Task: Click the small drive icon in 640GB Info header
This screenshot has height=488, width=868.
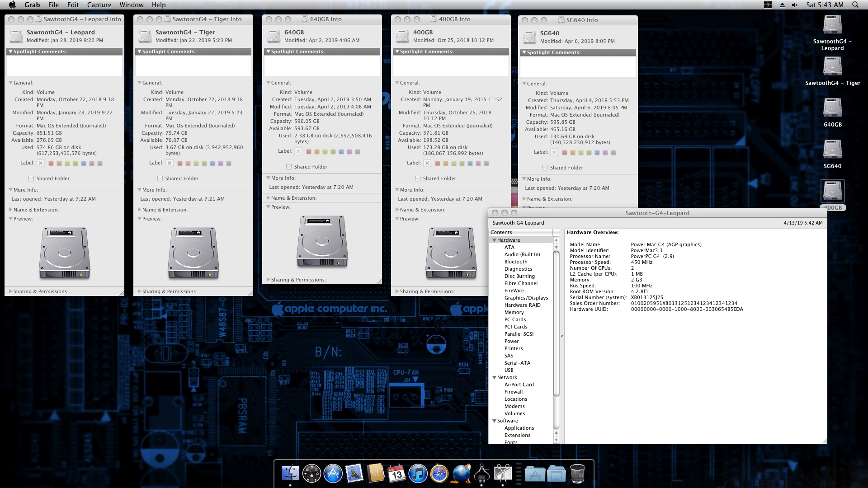Action: click(274, 36)
